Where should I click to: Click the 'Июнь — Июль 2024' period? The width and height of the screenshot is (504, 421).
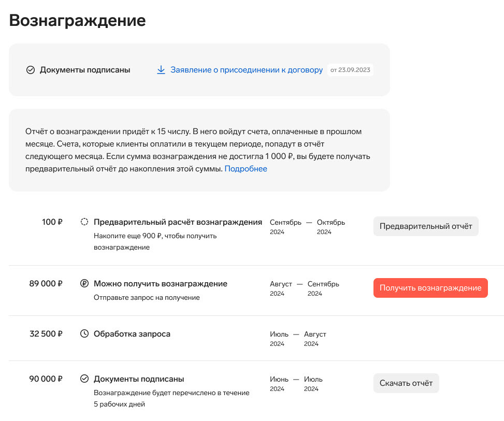click(296, 384)
